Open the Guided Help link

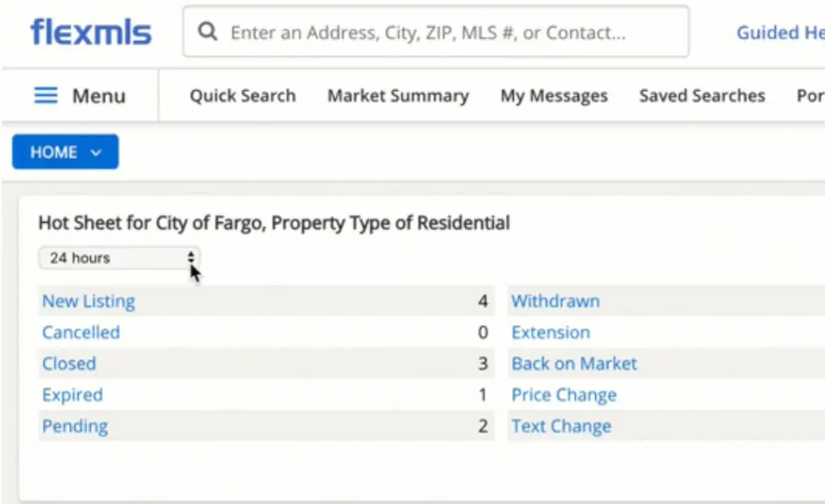pyautogui.click(x=780, y=32)
